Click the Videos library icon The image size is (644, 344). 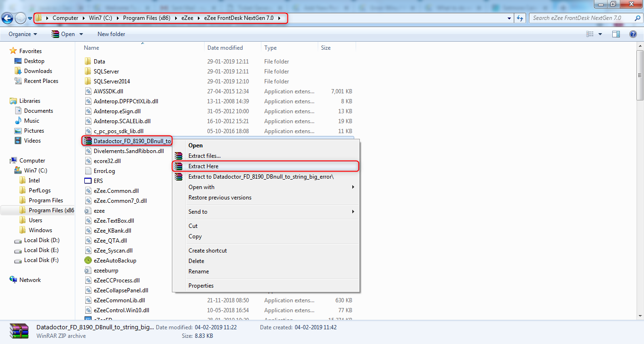point(18,141)
